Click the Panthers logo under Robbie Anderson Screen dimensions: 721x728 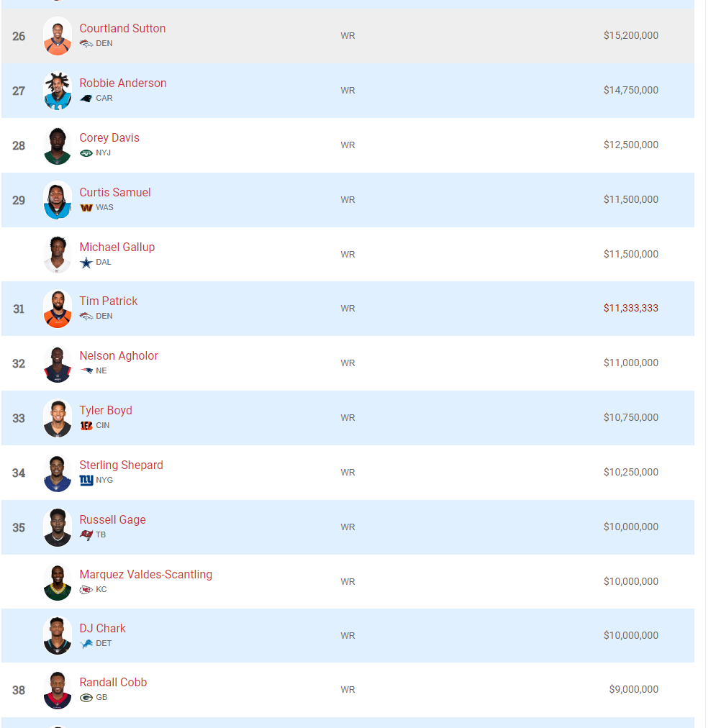(x=86, y=99)
